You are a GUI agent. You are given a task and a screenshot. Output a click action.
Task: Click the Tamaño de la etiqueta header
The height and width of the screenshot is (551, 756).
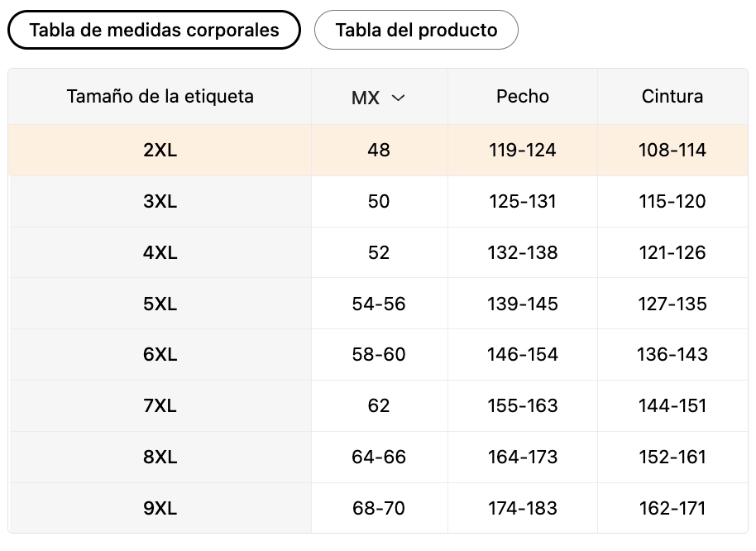(160, 96)
